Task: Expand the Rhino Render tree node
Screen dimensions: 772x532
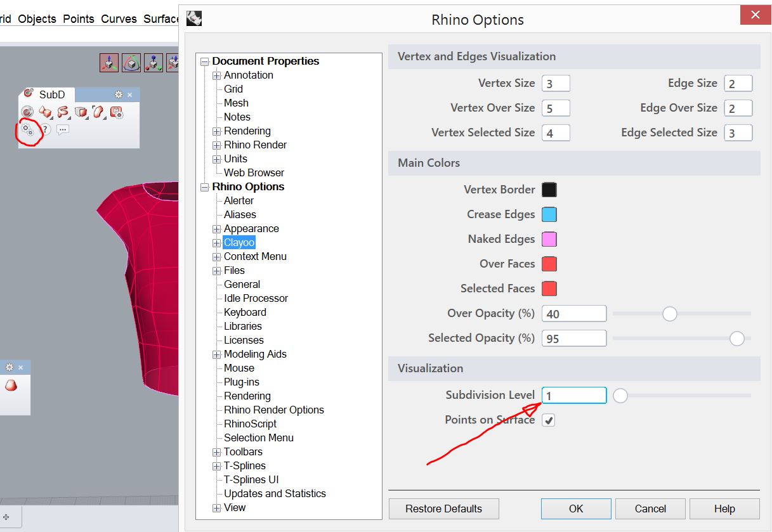Action: coord(216,145)
